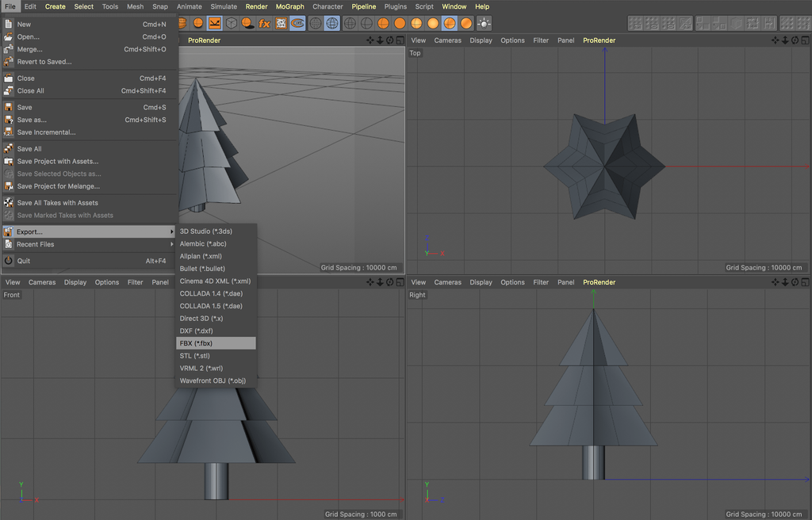The height and width of the screenshot is (520, 812).
Task: Choose COLLADA 1.5 (*.dae) export format
Action: click(x=216, y=306)
